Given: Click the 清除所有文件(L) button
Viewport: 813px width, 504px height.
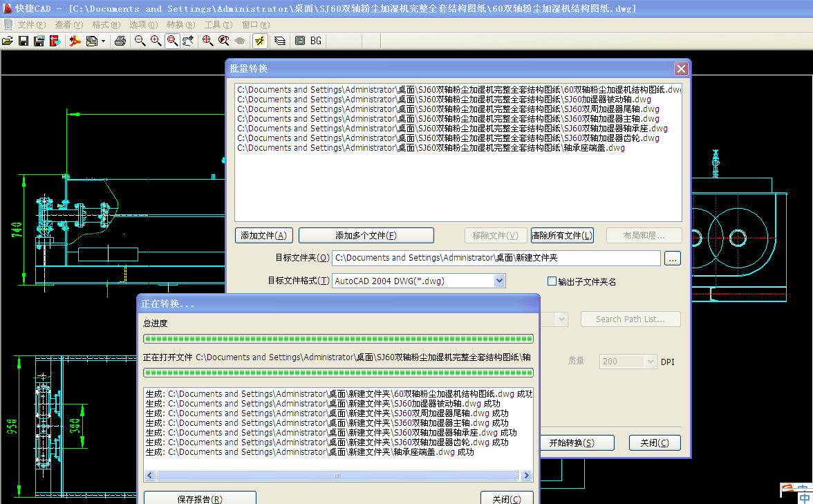Looking at the screenshot, I should click(x=562, y=236).
